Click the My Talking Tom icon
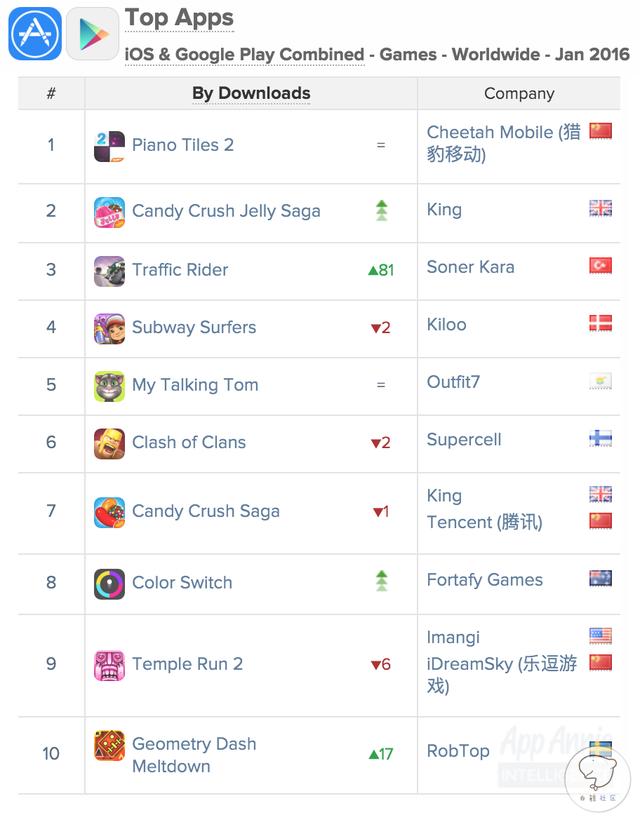Image resolution: width=640 pixels, height=822 pixels. click(x=109, y=386)
